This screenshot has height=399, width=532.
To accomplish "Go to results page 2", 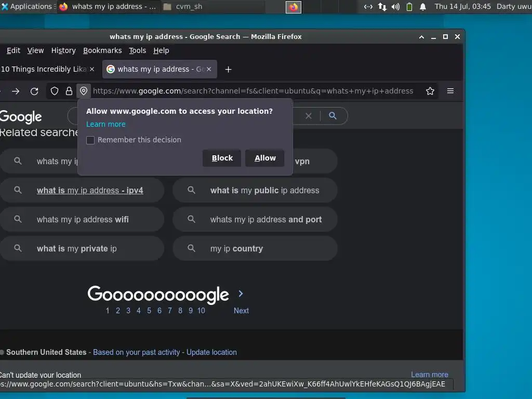I will point(118,311).
